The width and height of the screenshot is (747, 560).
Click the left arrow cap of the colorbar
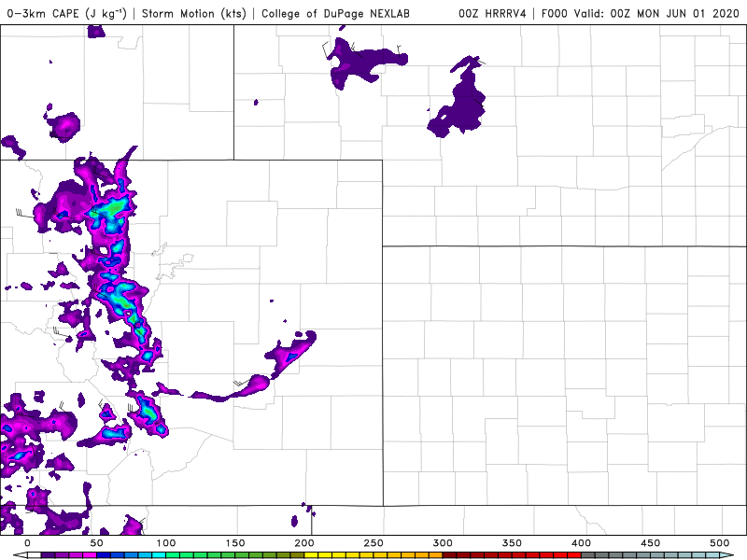point(21,554)
